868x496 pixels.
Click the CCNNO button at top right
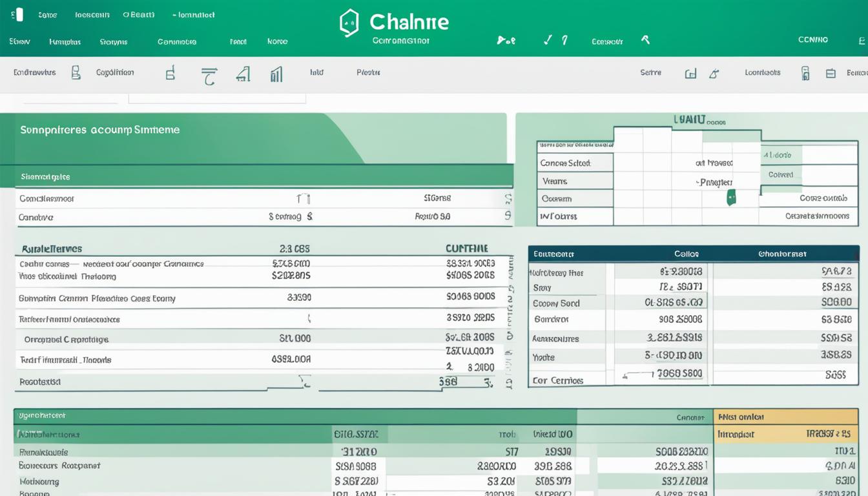[812, 39]
